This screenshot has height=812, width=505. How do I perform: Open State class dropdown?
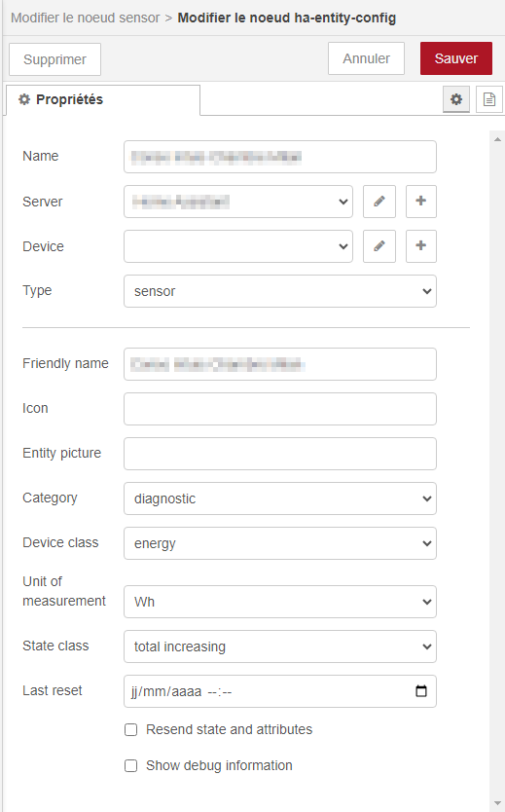[280, 646]
